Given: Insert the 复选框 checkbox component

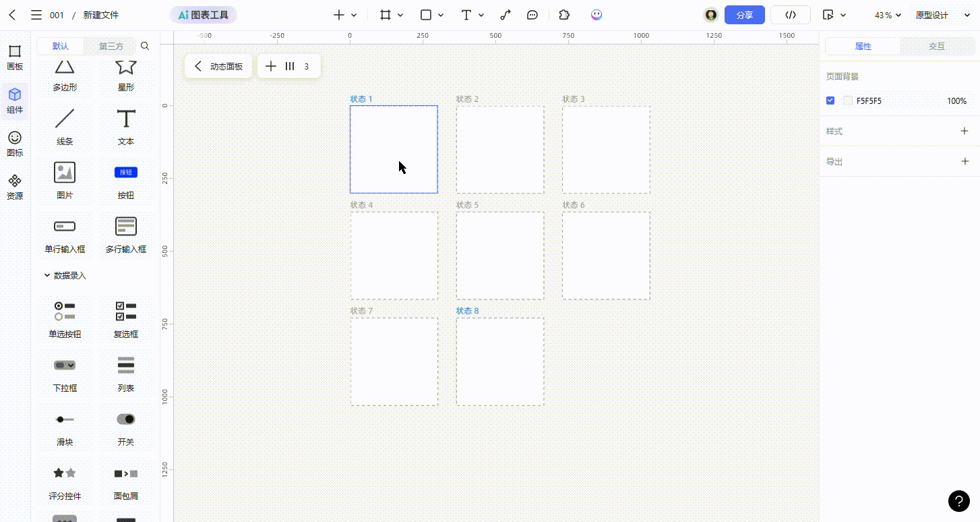Looking at the screenshot, I should (x=125, y=320).
